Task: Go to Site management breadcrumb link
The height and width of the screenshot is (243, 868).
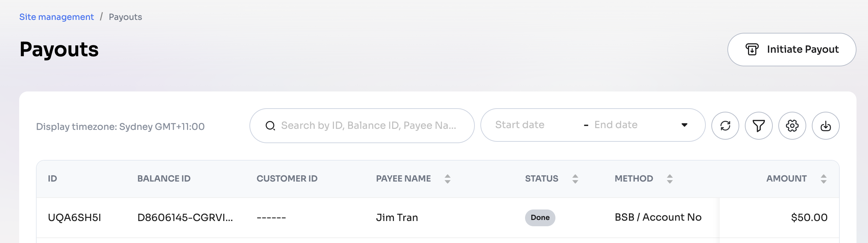Action: (57, 17)
